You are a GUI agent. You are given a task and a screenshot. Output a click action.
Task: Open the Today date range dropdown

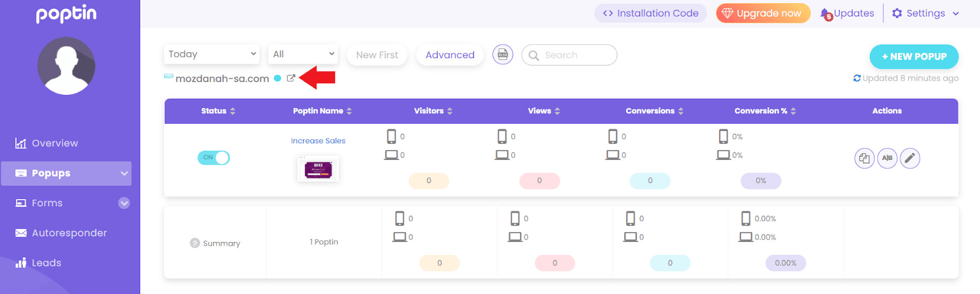212,54
